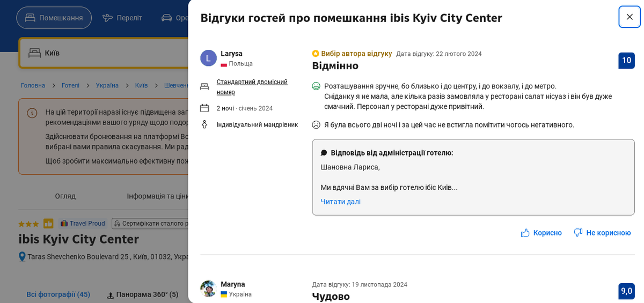Click Maryna's score badge 9,0

pyautogui.click(x=626, y=291)
